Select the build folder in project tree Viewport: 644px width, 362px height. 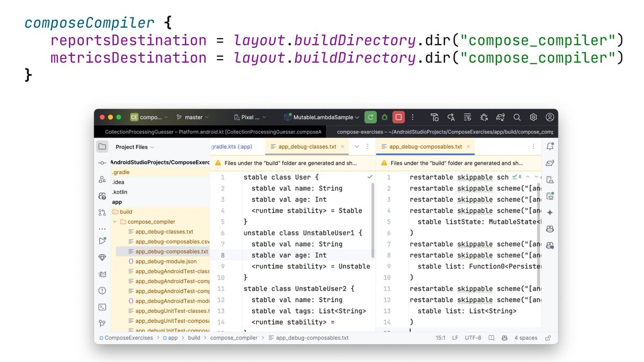click(122, 212)
